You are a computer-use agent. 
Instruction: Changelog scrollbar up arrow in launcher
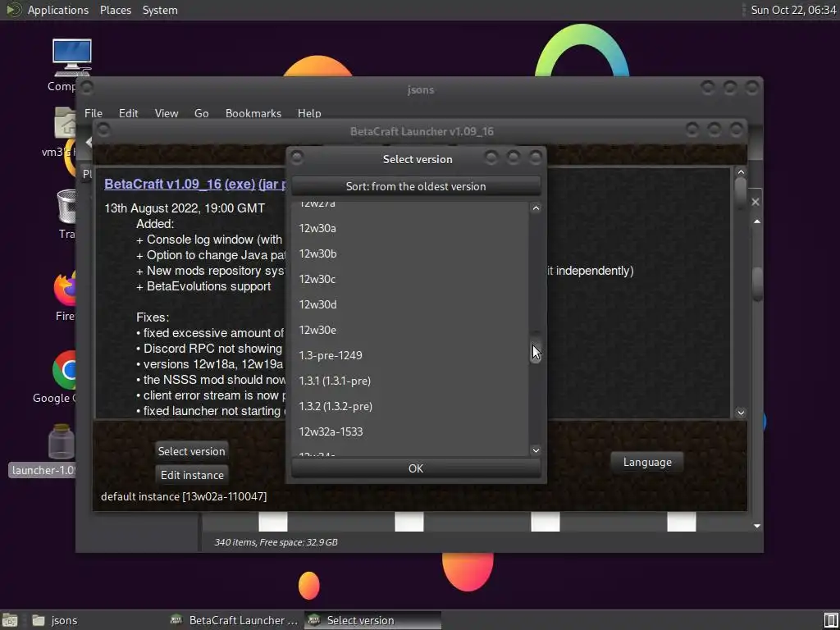pyautogui.click(x=741, y=172)
